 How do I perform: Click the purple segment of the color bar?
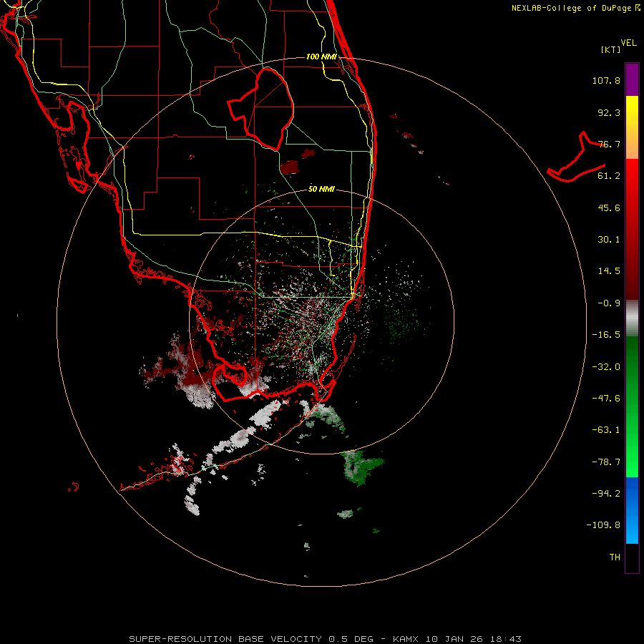coord(632,79)
